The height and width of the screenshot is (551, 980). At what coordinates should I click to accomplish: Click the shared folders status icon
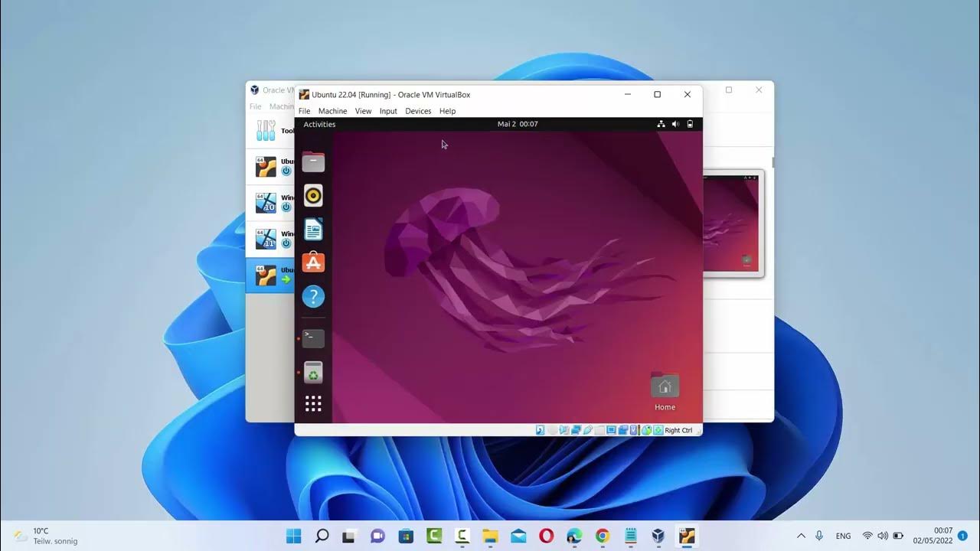tap(599, 430)
